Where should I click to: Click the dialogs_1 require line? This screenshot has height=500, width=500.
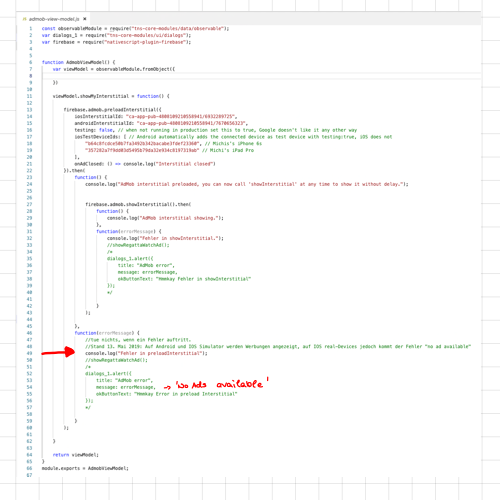[x=116, y=35]
